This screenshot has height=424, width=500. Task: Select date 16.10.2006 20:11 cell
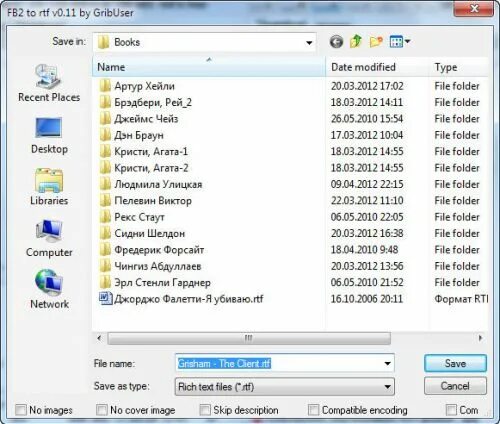coord(367,298)
